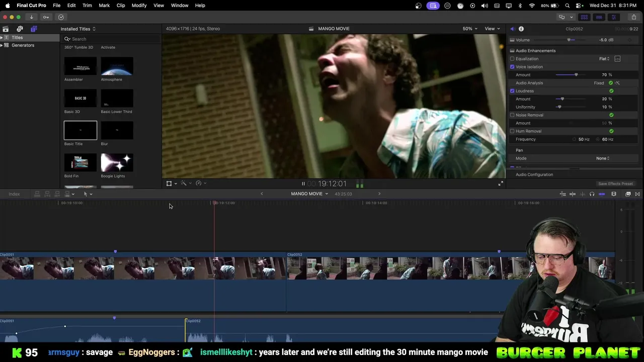
Task: Show the Info inspector icon
Action: point(521,29)
